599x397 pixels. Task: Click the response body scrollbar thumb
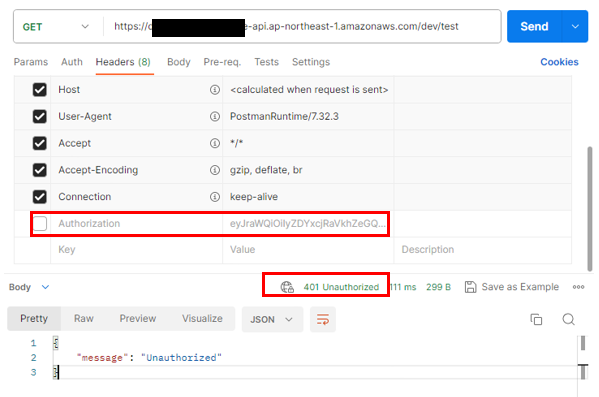coord(583,343)
